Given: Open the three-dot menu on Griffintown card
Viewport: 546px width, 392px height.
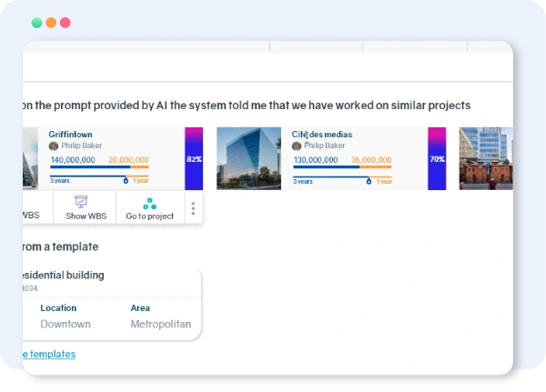Looking at the screenshot, I should coord(192,208).
